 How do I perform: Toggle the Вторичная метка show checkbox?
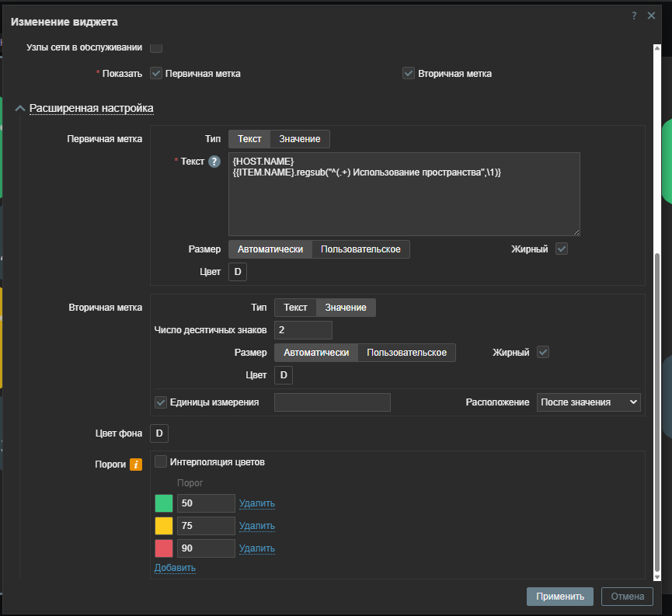[x=409, y=73]
